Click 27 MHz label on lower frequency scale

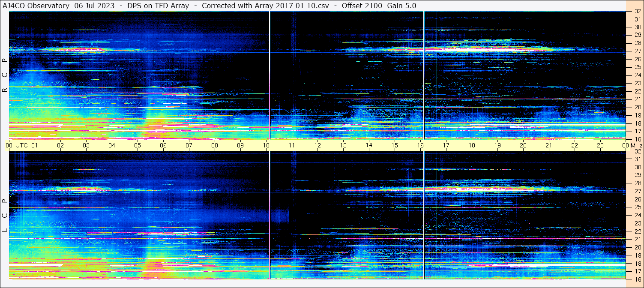637,191
